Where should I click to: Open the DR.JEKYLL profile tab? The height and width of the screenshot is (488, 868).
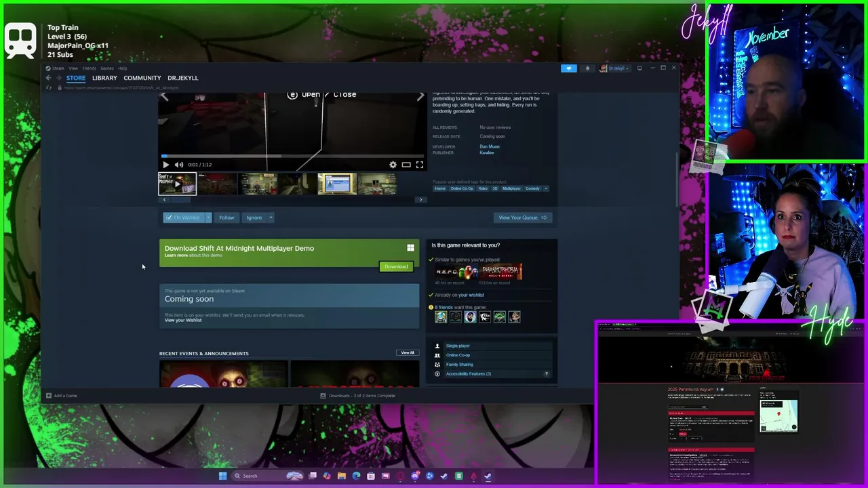click(x=183, y=78)
